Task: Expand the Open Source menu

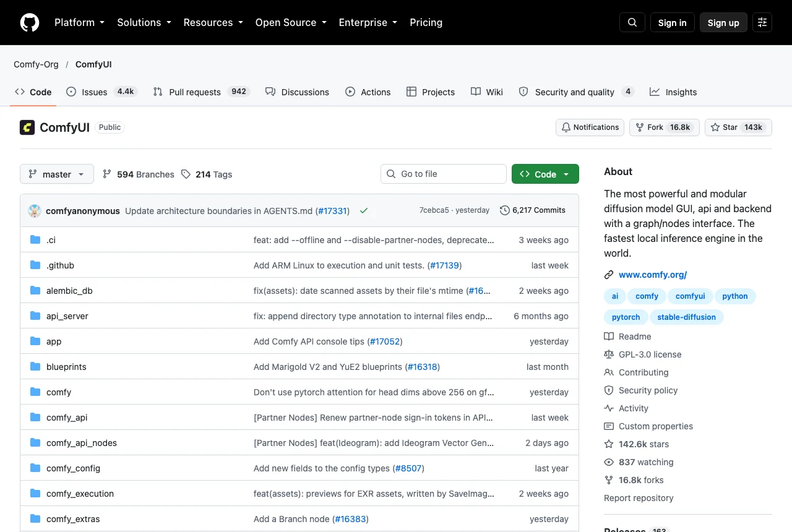Action: (x=291, y=22)
